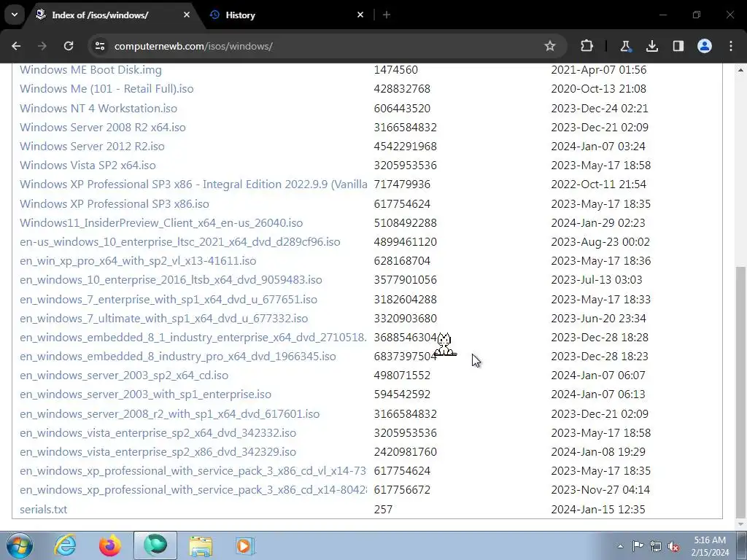Close the History tab

[360, 15]
